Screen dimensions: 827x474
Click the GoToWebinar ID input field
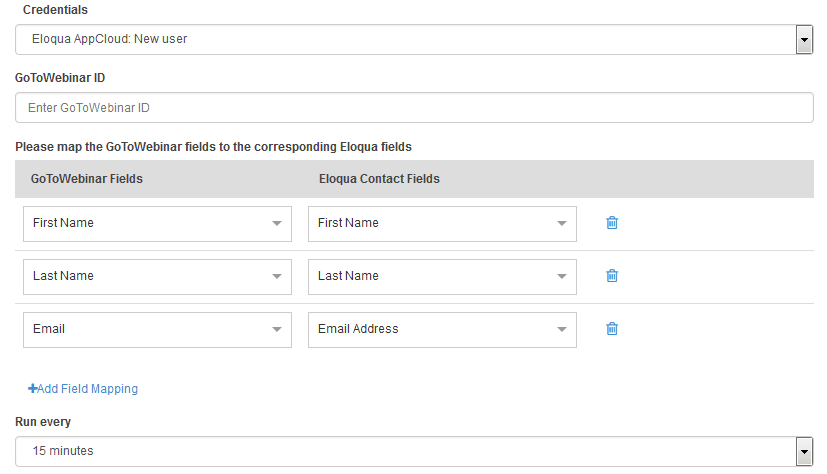(414, 108)
